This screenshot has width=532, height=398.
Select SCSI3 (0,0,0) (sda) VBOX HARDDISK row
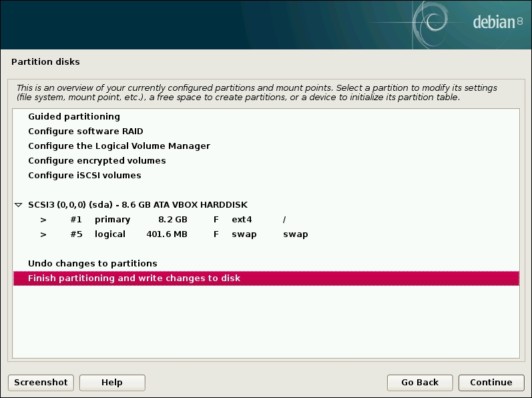pyautogui.click(x=266, y=204)
